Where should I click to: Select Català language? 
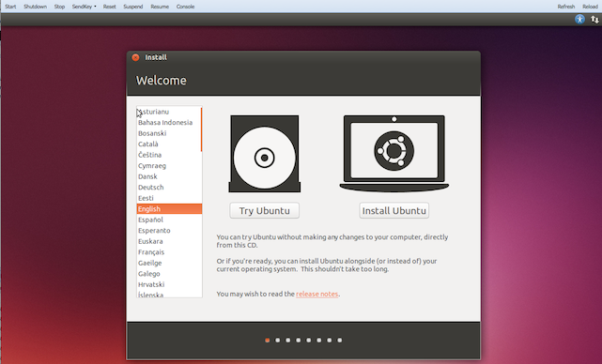(x=168, y=144)
